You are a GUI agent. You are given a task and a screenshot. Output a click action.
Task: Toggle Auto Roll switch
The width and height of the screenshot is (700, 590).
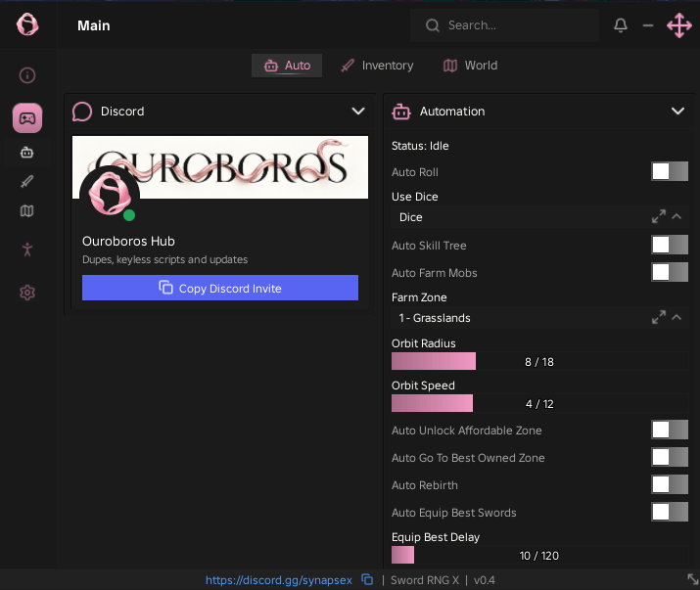coord(670,171)
